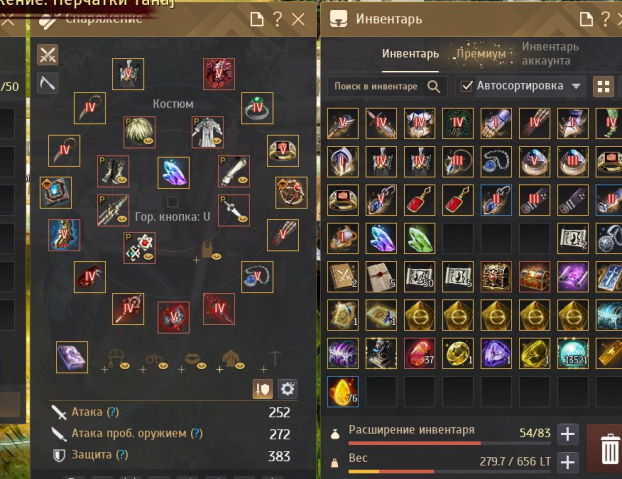Expand inventory slots with plus button
Viewport: 622px width, 479px height.
[x=567, y=434]
